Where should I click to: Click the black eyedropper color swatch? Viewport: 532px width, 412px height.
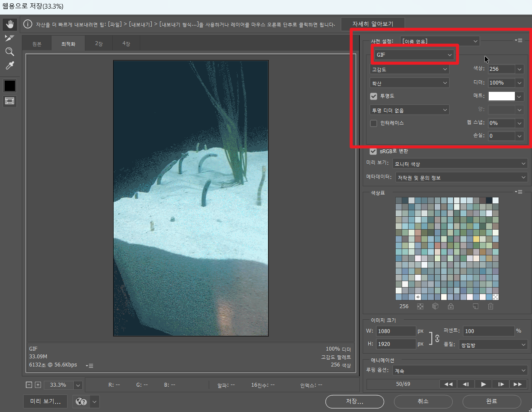[x=9, y=86]
